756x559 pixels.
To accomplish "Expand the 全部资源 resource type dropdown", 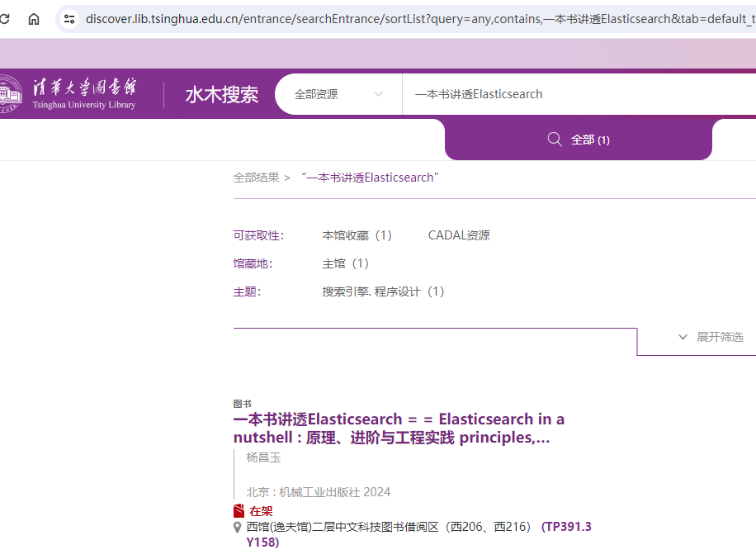I will point(338,94).
